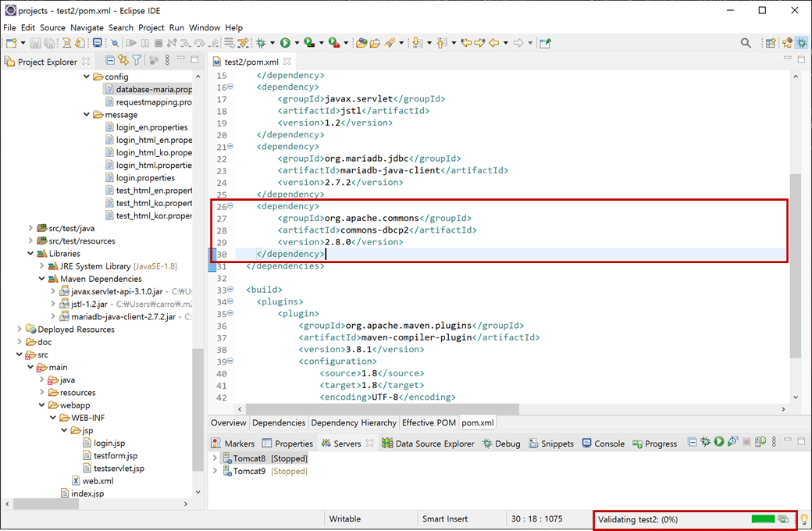The height and width of the screenshot is (531, 812).
Task: Open the Console view tab
Action: pyautogui.click(x=604, y=444)
